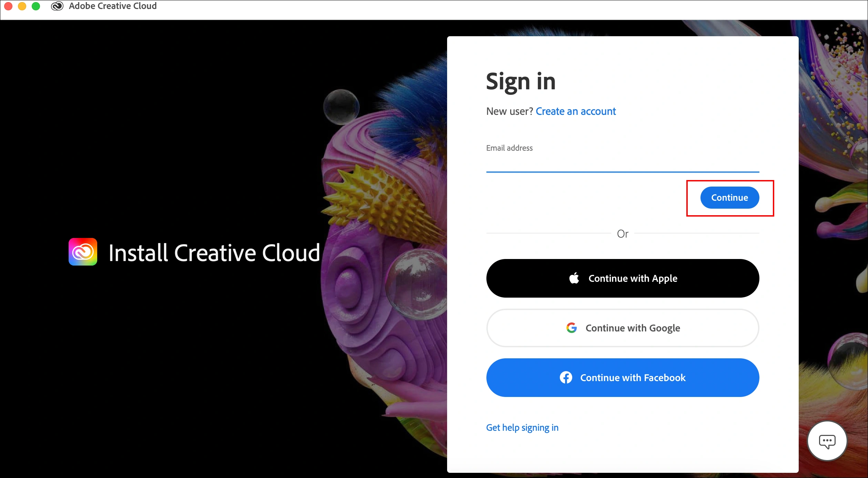Select Continue with Facebook
868x478 pixels.
(x=623, y=378)
